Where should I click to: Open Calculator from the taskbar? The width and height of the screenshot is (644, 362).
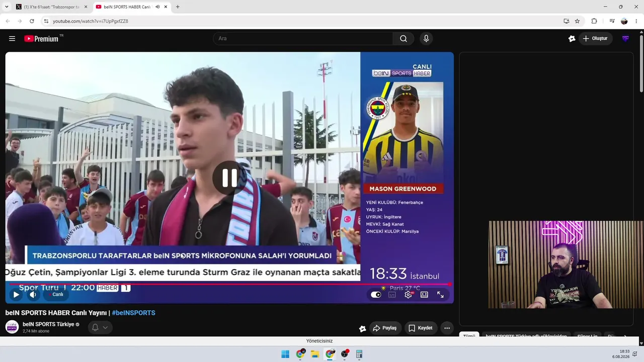pos(359,354)
